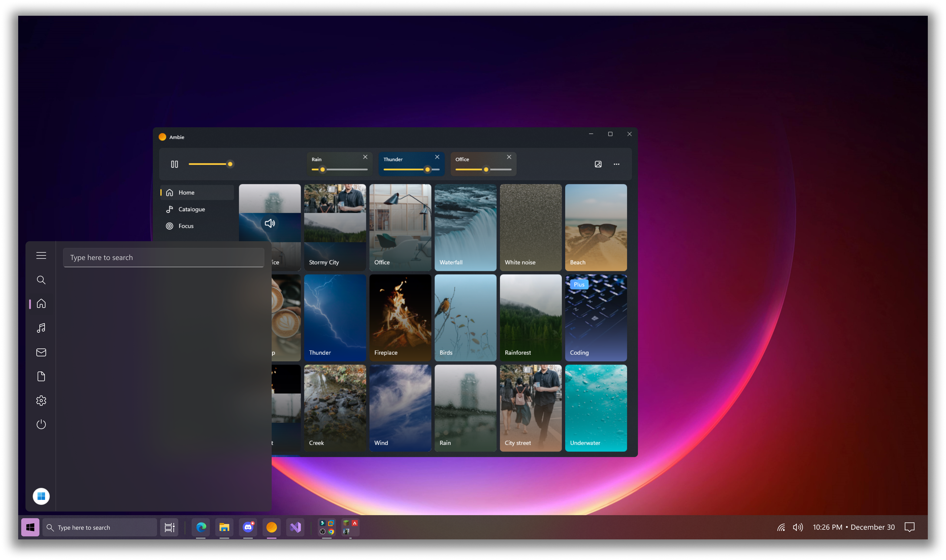Play the Birds sound

click(x=465, y=318)
